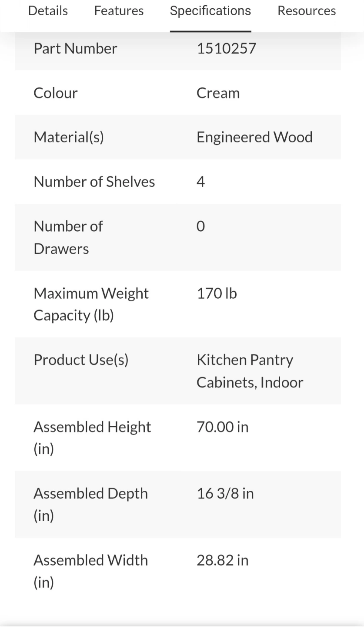Click the 28.82 in width value
Image resolution: width=364 pixels, height=627 pixels.
click(x=223, y=560)
